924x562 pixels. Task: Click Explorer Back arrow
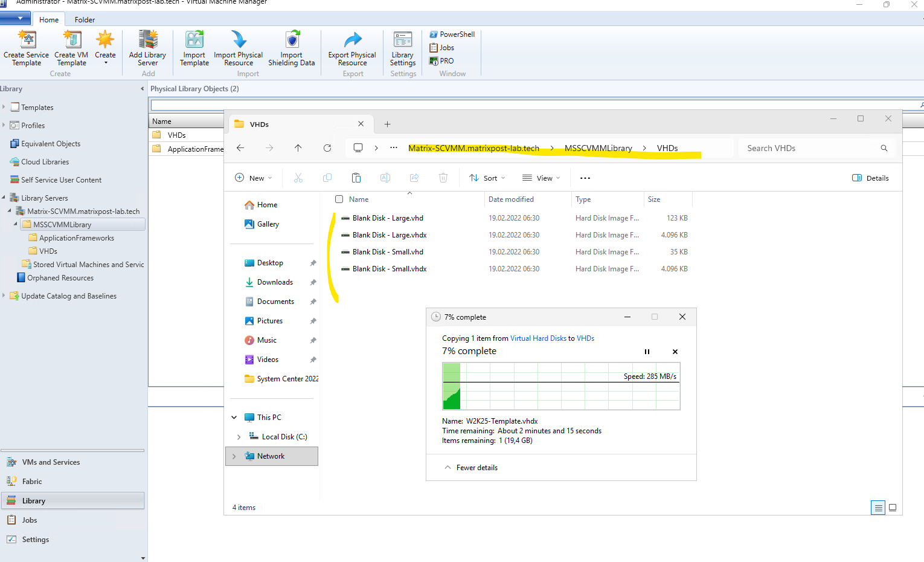240,148
